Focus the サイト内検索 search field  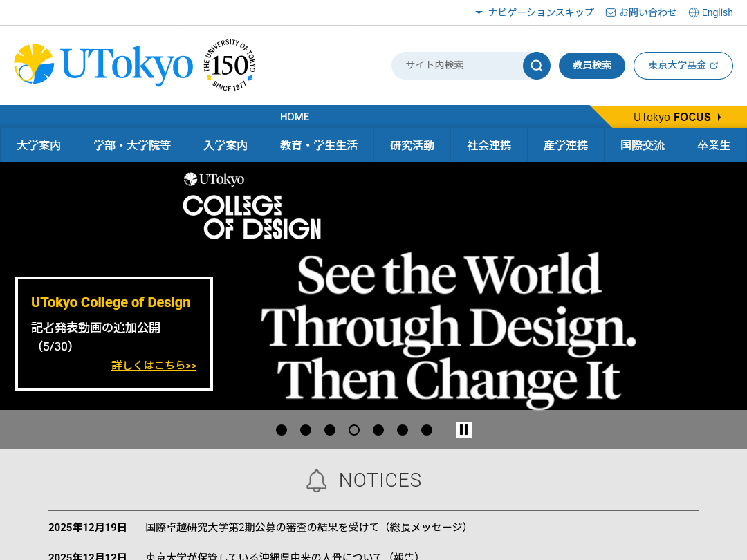pos(456,66)
